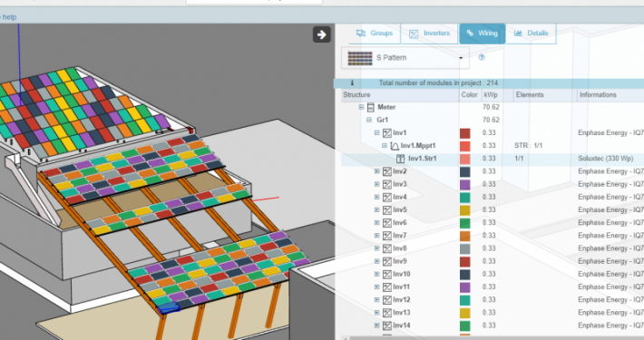Click the Inv1 inverter icon
This screenshot has height=340, width=644.
(x=387, y=133)
